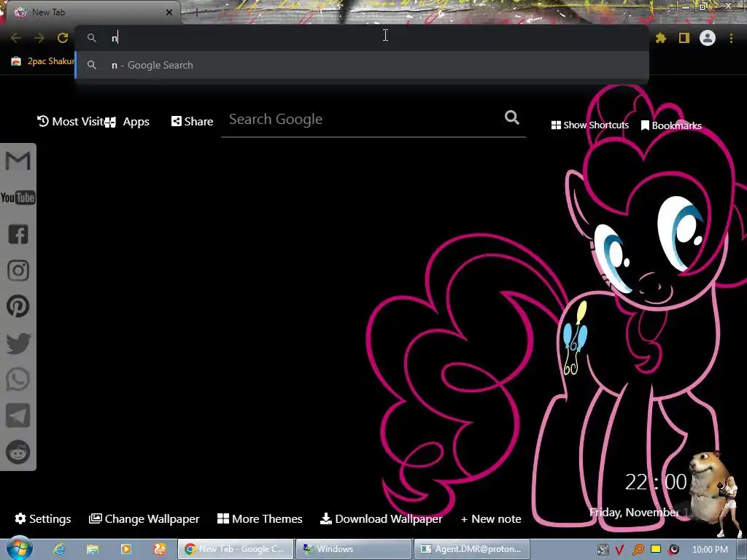Open Telegram shortcut in sidebar
This screenshot has height=560, width=747.
point(18,416)
